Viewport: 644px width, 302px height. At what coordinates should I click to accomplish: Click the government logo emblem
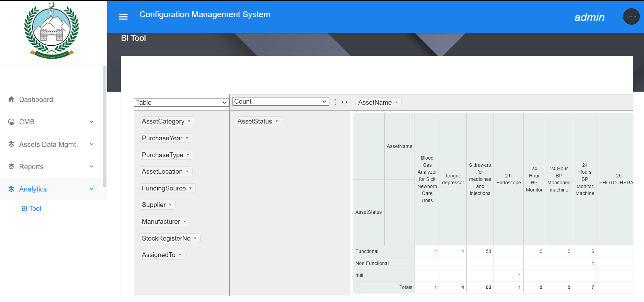tap(52, 30)
